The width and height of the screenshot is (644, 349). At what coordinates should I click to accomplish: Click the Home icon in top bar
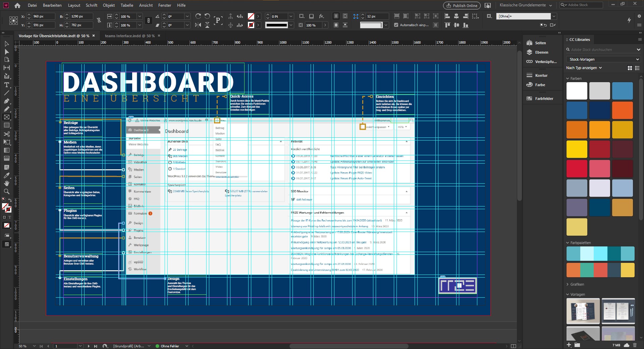click(17, 5)
